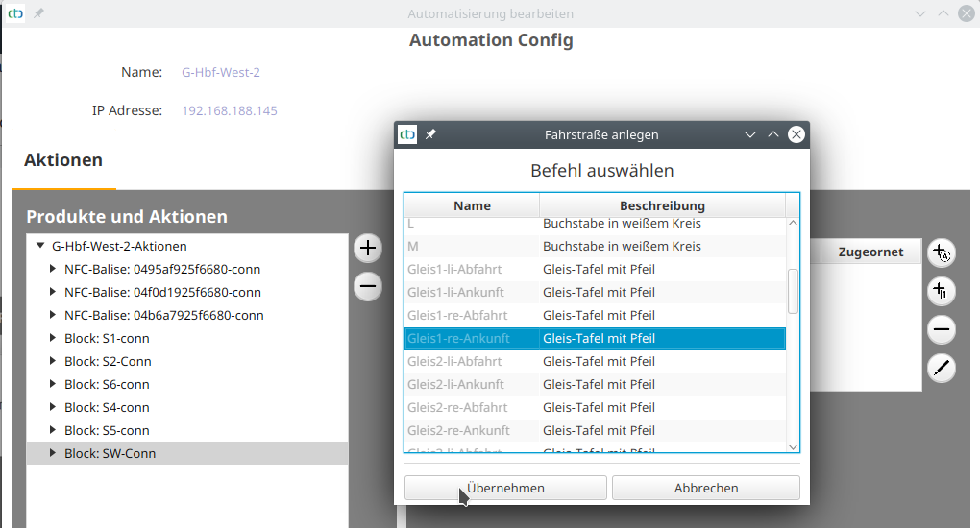The width and height of the screenshot is (980, 528).
Task: Select Block: S5-conn in the tree
Action: pyautogui.click(x=107, y=430)
